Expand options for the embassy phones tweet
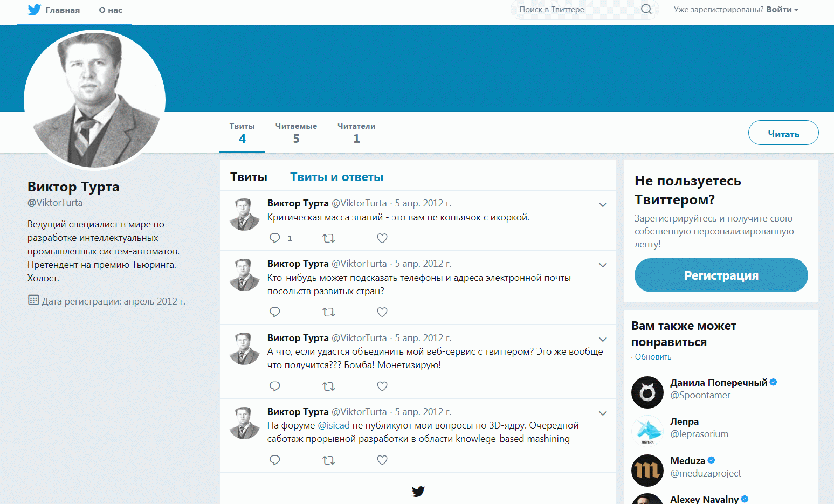The height and width of the screenshot is (504, 834). pyautogui.click(x=603, y=265)
